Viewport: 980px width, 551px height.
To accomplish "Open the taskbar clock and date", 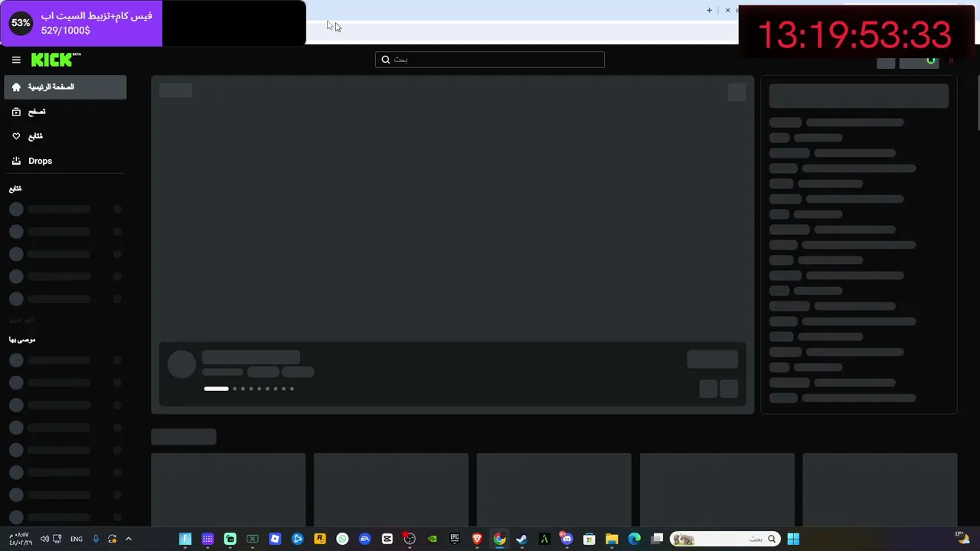I will [x=20, y=539].
